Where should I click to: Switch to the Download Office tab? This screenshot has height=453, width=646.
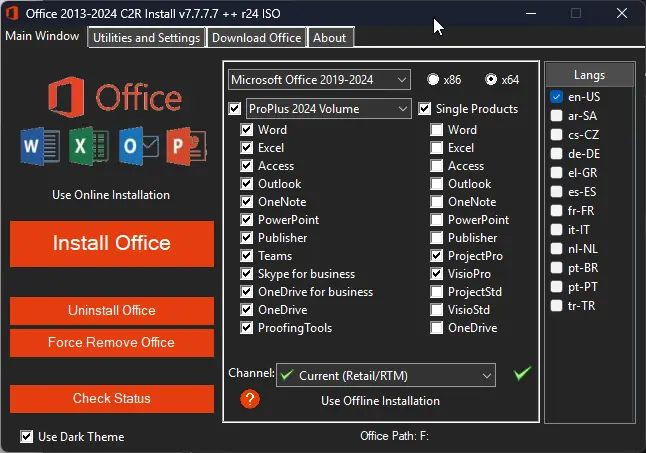256,37
